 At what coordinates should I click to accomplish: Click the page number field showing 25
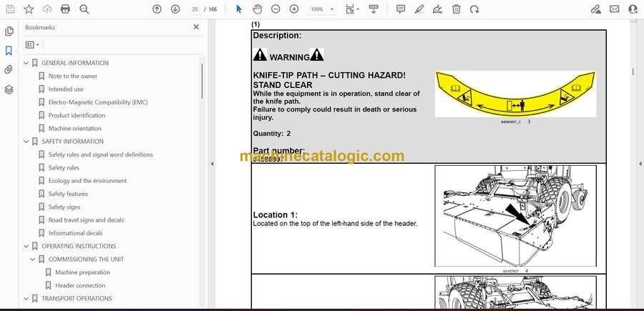click(x=195, y=9)
